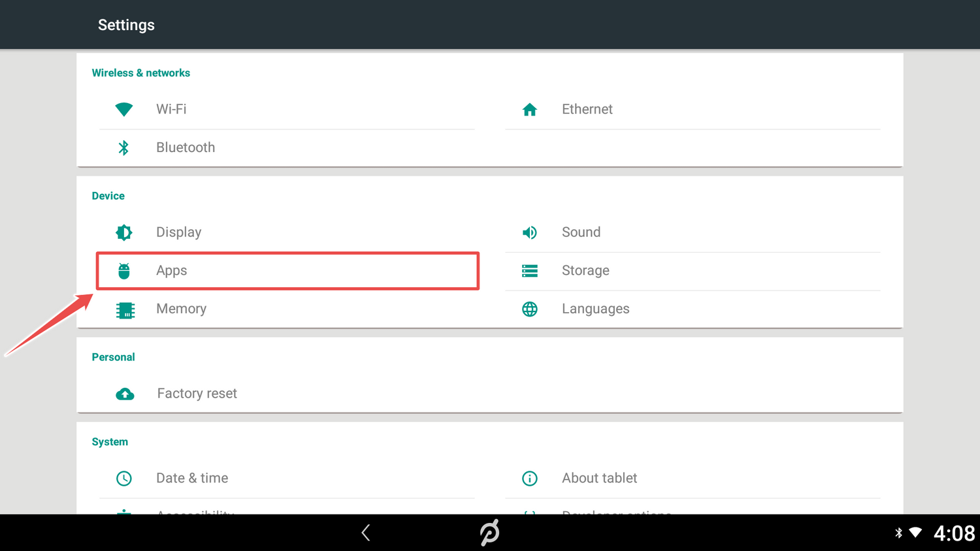Viewport: 980px width, 551px height.
Task: Tap the Factory reset cloud icon
Action: (125, 394)
